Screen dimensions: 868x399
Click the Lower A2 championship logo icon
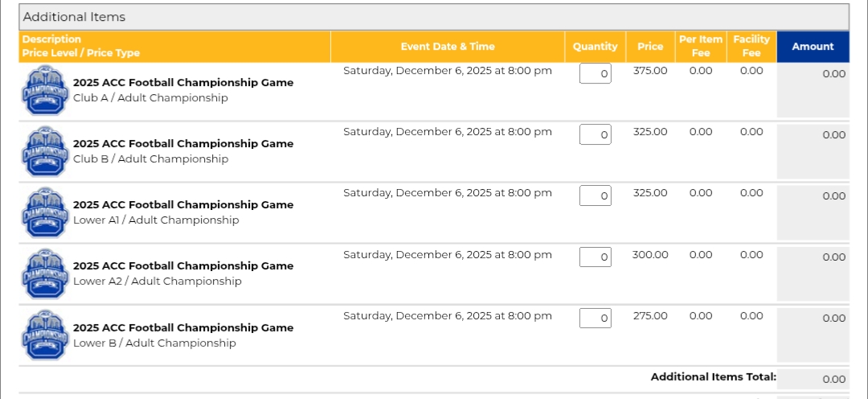pyautogui.click(x=45, y=274)
